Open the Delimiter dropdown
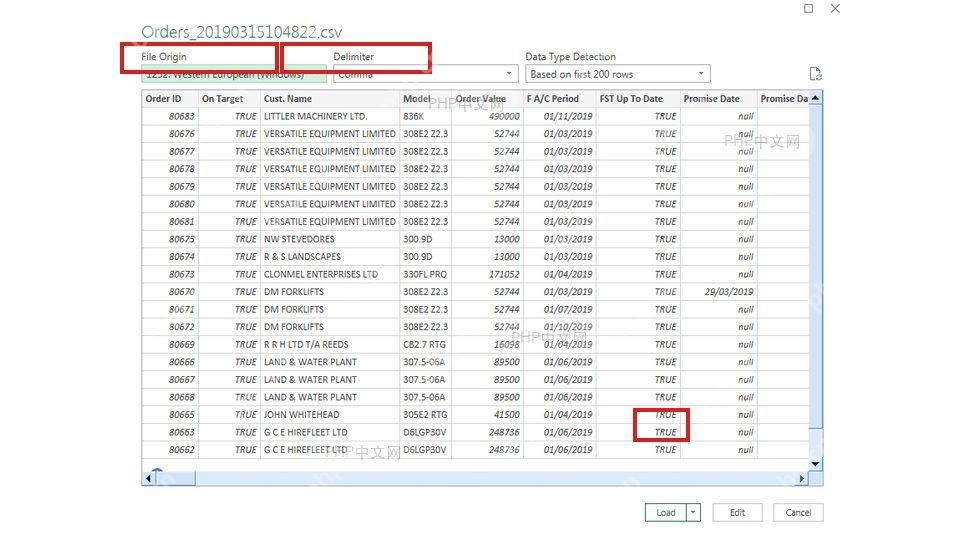 point(426,74)
